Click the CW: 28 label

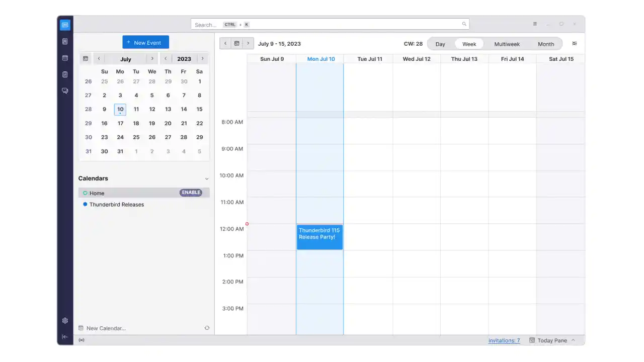pyautogui.click(x=413, y=44)
